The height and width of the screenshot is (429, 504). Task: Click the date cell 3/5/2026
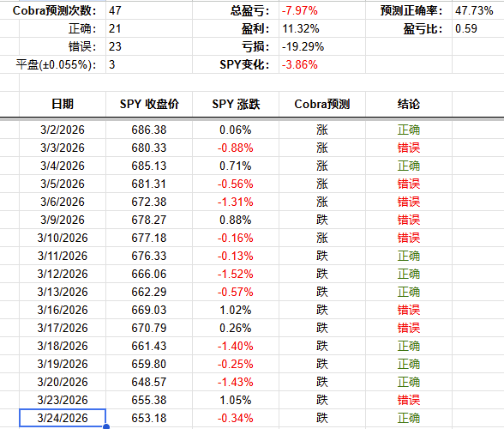(x=63, y=184)
